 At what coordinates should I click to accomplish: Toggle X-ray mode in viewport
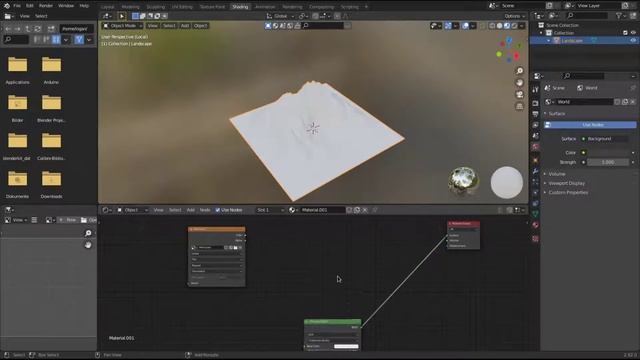point(483,26)
